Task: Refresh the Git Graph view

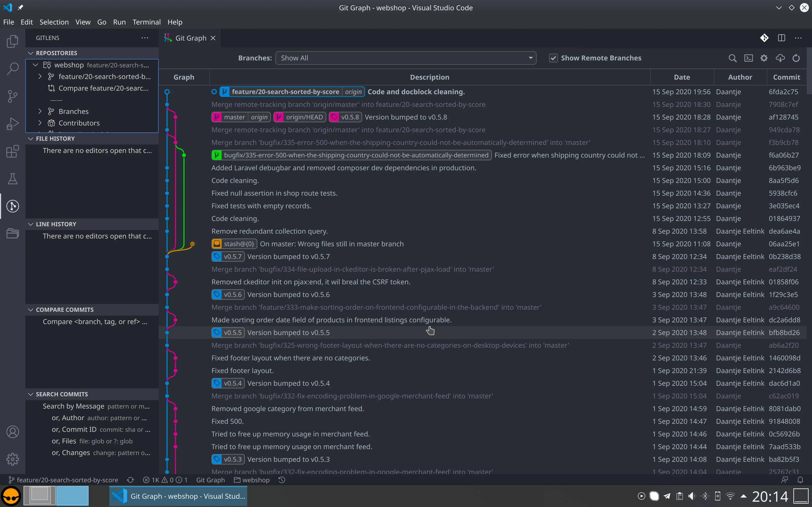Action: tap(796, 58)
